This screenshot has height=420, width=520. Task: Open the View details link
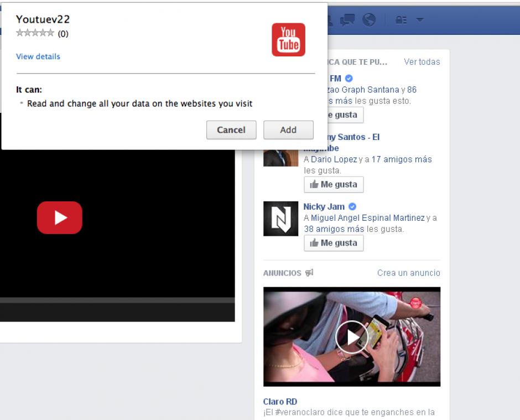pyautogui.click(x=38, y=56)
